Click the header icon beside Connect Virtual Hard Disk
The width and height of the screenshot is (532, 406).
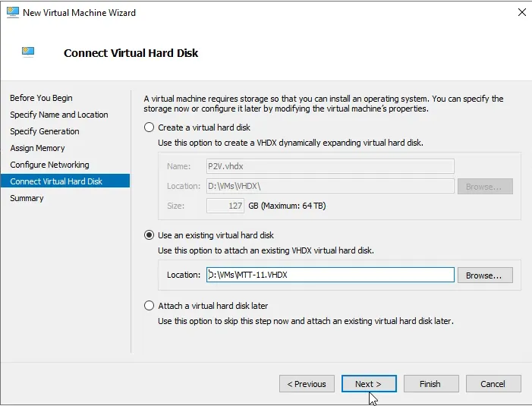(x=29, y=52)
